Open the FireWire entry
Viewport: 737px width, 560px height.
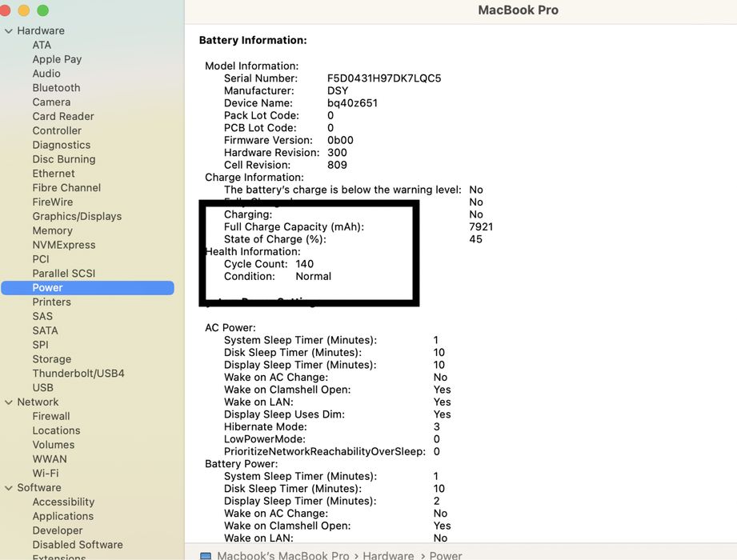click(x=53, y=202)
